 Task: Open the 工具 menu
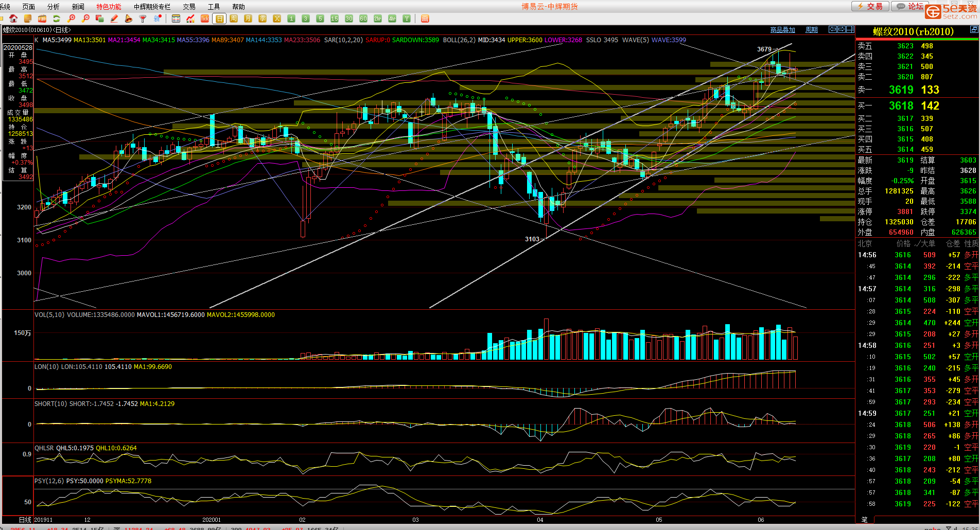[214, 7]
